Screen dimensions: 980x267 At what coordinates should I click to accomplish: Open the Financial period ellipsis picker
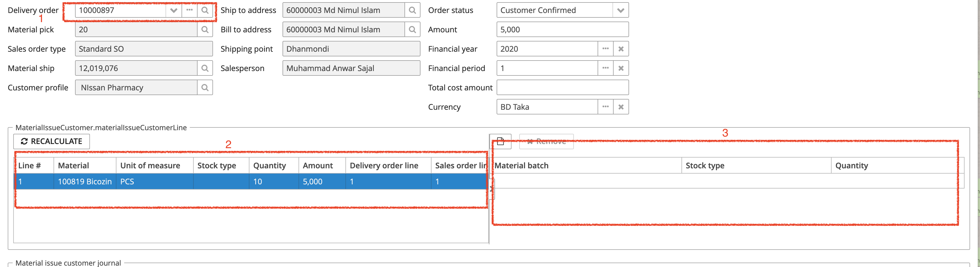606,68
